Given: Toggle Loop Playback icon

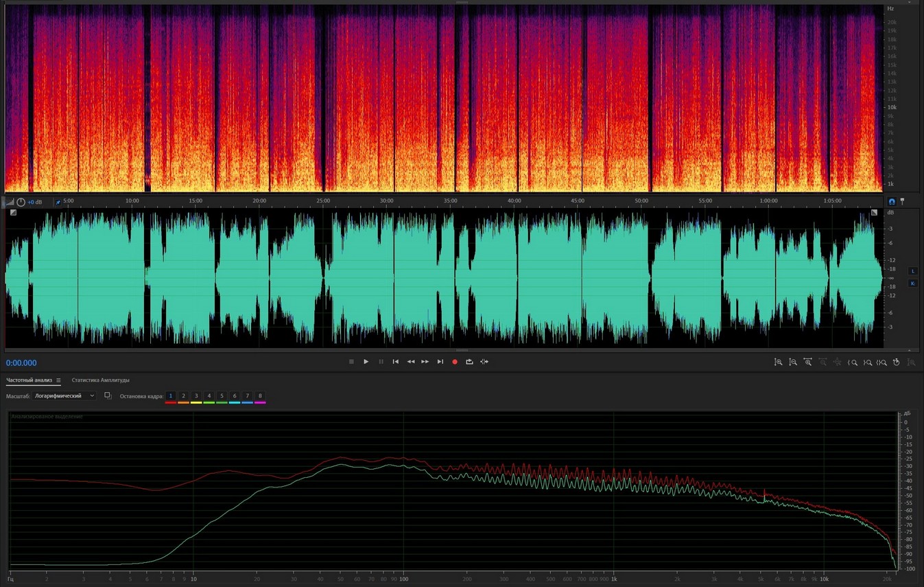Looking at the screenshot, I should point(469,362).
